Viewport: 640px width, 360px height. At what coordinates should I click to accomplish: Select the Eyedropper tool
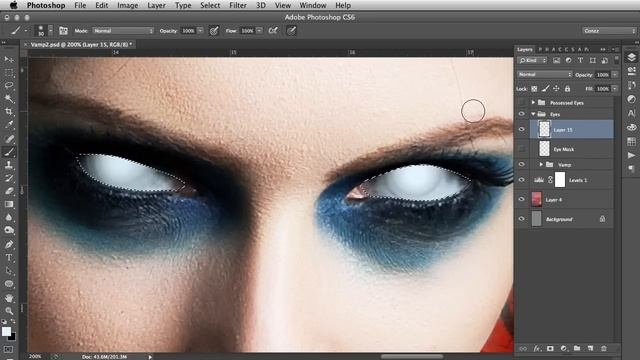pos(9,125)
